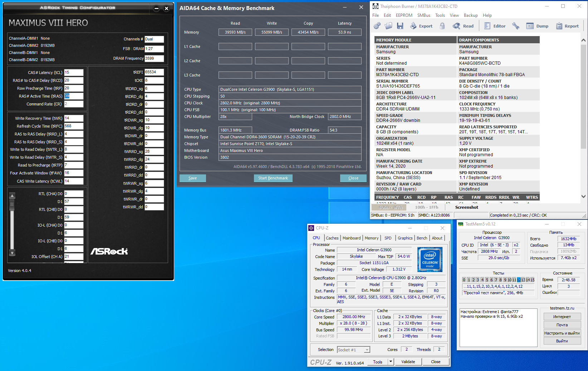
Task: Click the padlock icon in Thaiphoon toolbar
Action: 442,26
